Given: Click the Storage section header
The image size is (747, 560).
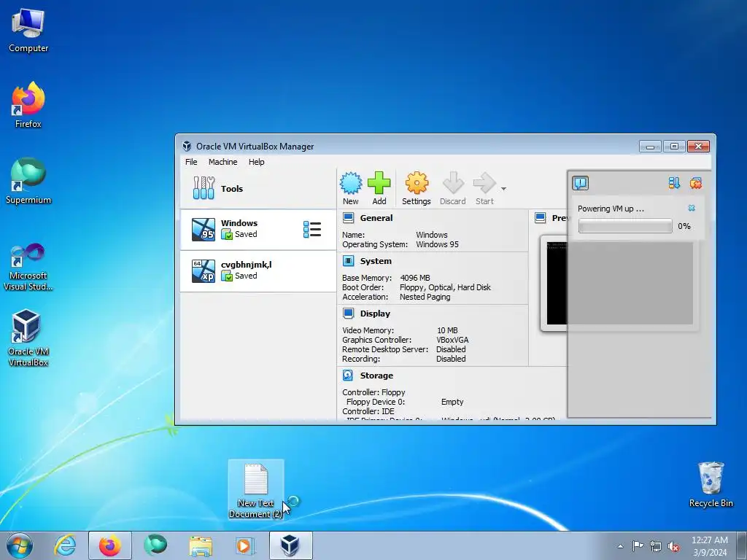Looking at the screenshot, I should (x=376, y=376).
